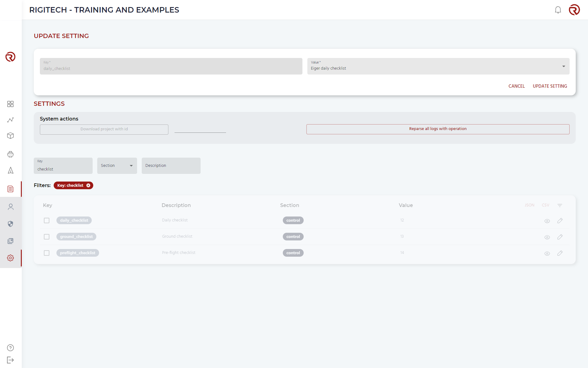The height and width of the screenshot is (368, 588).
Task: Open the navigation arrow icon in sidebar
Action: pos(10,170)
